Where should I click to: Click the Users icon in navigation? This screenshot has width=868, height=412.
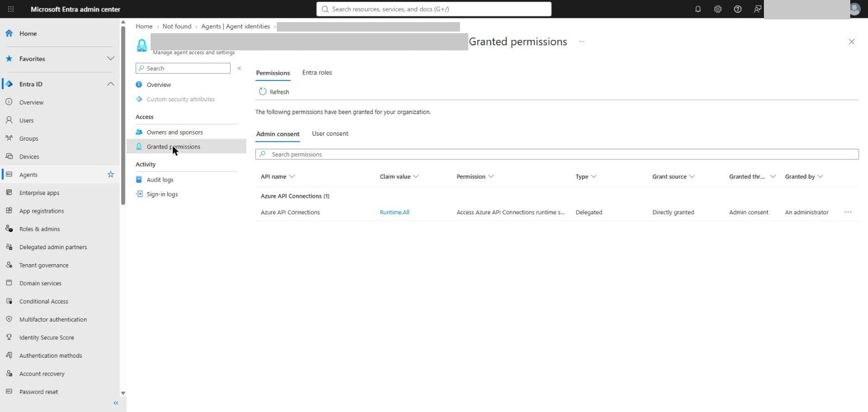[x=9, y=120]
